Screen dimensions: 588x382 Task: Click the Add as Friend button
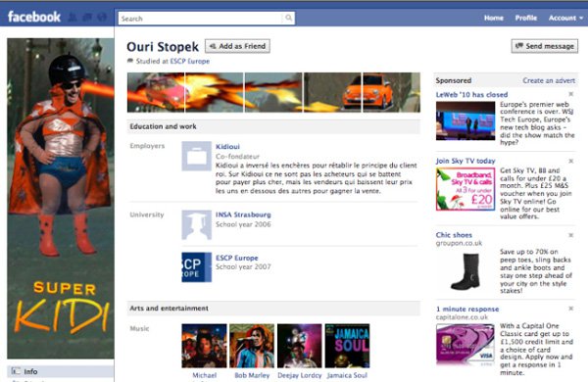coord(237,46)
